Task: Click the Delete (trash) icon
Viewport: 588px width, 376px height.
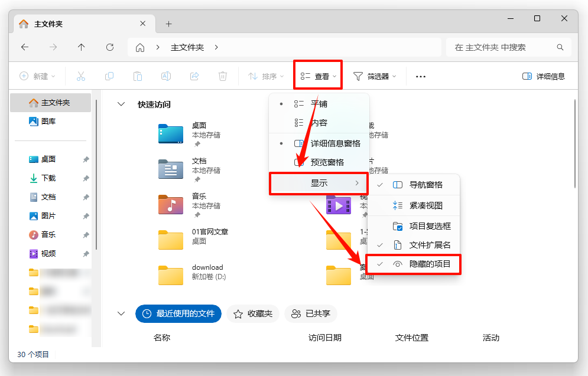Action: 223,76
